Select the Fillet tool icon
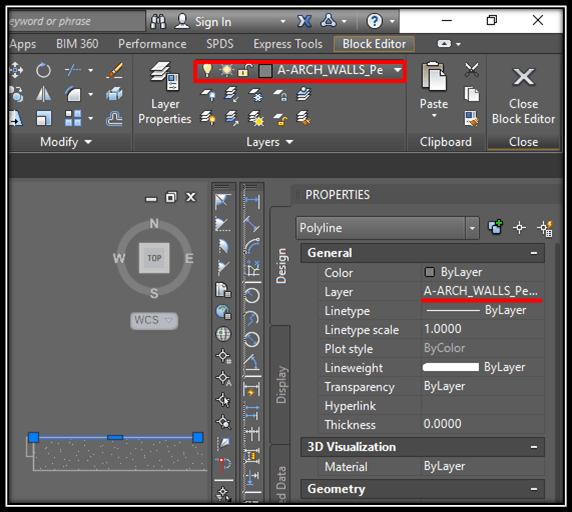 tap(73, 94)
